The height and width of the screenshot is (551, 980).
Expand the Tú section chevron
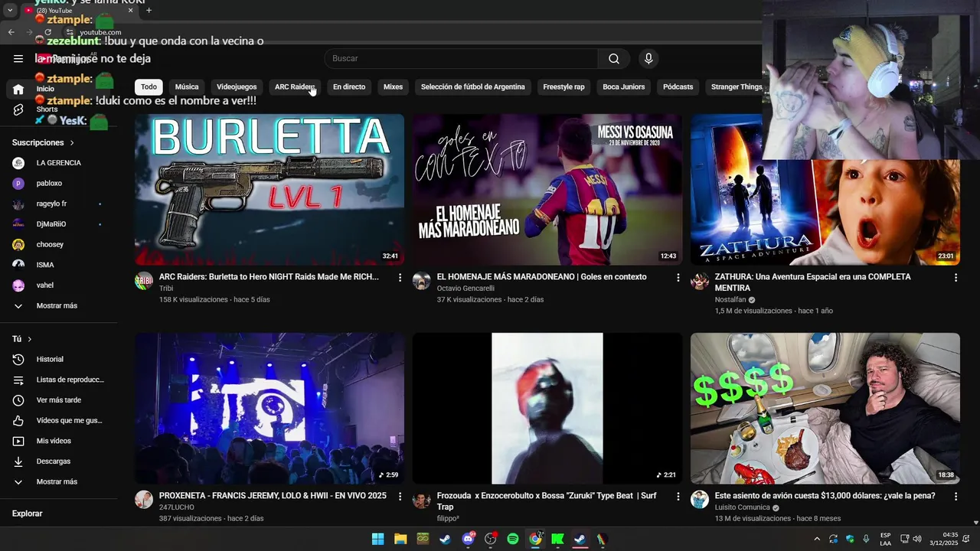tap(30, 339)
